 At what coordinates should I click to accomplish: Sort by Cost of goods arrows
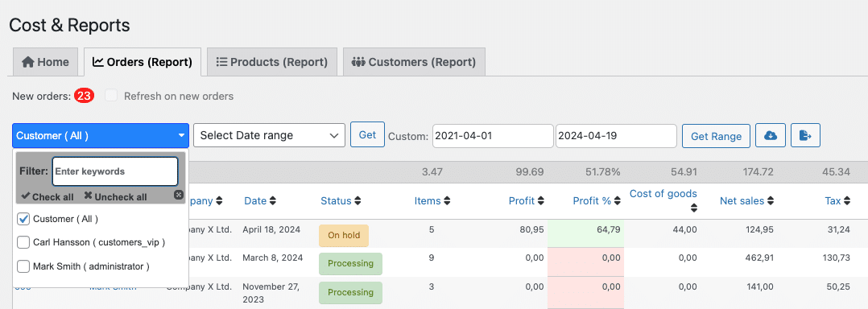click(693, 208)
